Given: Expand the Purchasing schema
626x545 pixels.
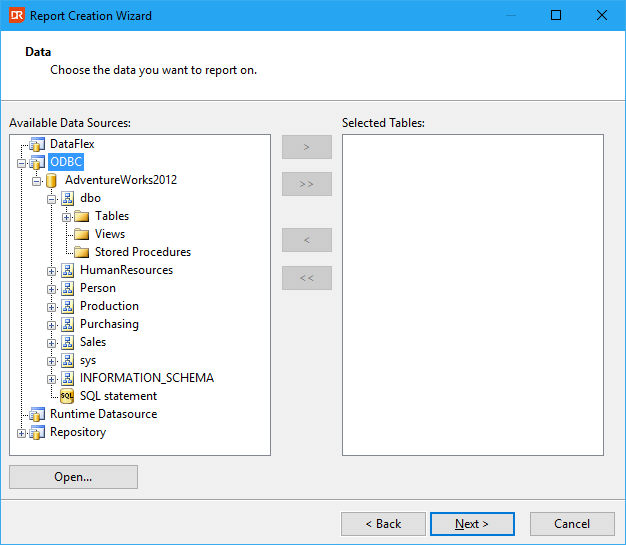Looking at the screenshot, I should [51, 325].
